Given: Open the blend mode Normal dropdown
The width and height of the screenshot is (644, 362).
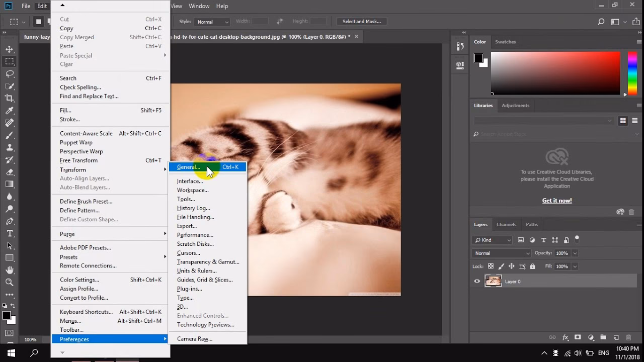Looking at the screenshot, I should pos(500,253).
